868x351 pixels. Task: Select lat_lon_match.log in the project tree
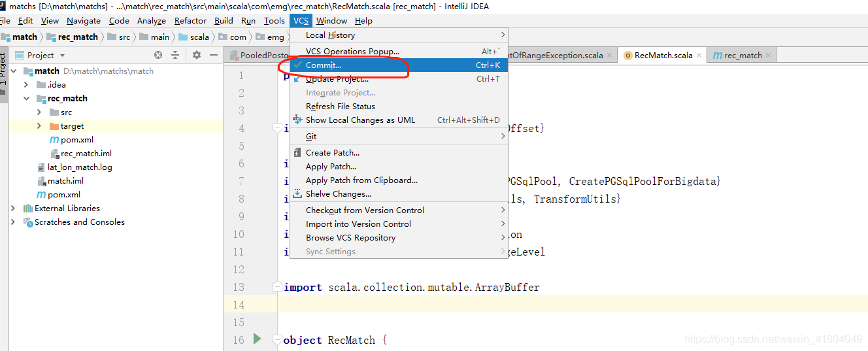[x=80, y=167]
